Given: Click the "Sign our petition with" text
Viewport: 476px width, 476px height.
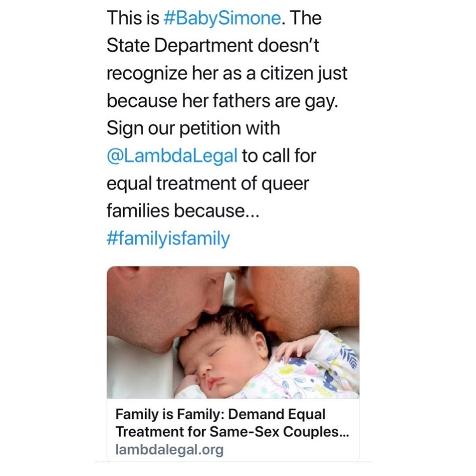Looking at the screenshot, I should 193,129.
